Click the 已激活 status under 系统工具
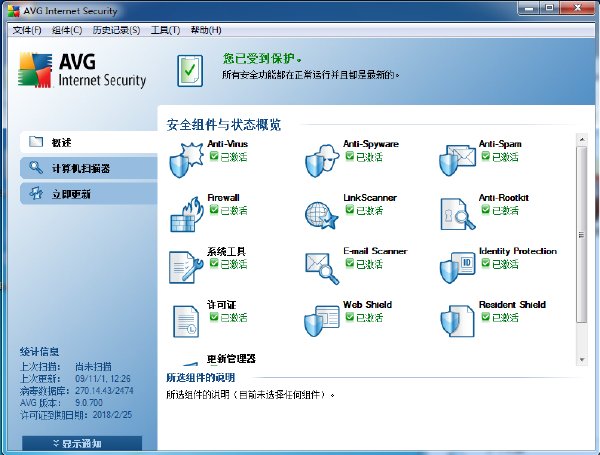The width and height of the screenshot is (600, 455). (234, 264)
